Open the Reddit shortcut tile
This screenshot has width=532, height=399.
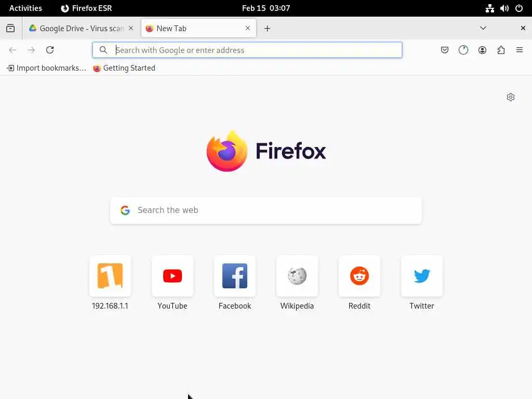point(360,283)
